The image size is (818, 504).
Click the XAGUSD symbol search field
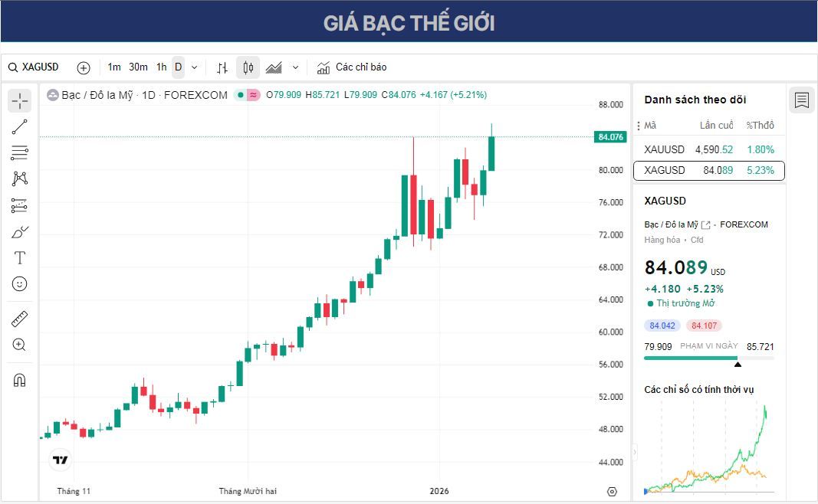pyautogui.click(x=40, y=67)
